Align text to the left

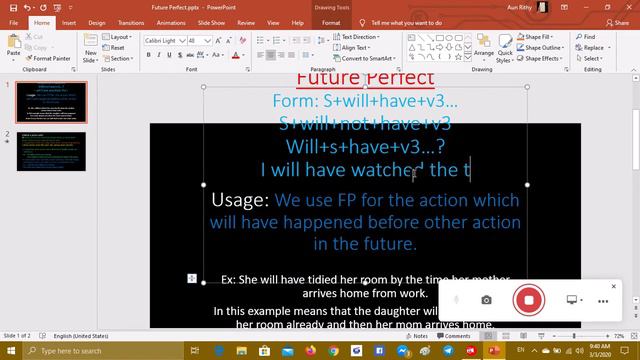coord(260,55)
